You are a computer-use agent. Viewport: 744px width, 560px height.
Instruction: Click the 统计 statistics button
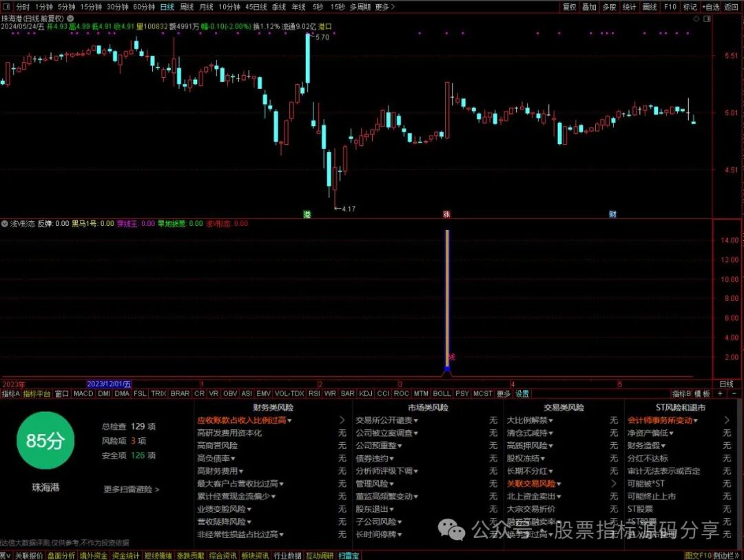click(x=629, y=7)
